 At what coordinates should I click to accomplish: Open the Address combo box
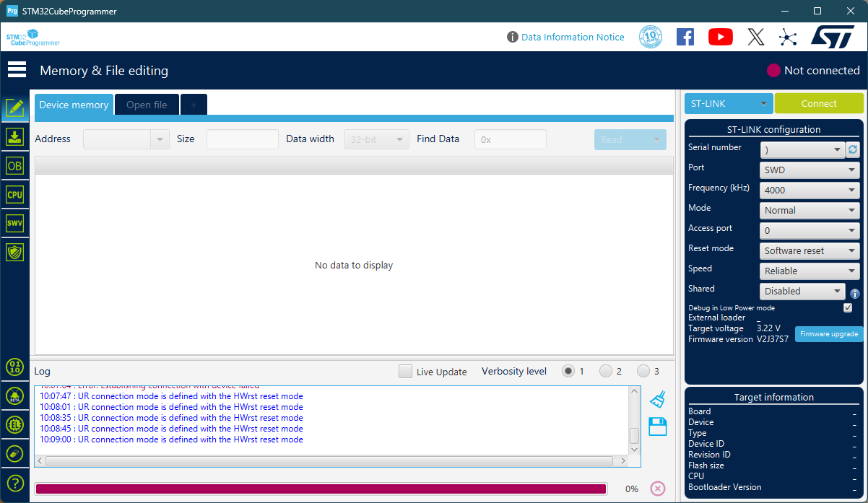pyautogui.click(x=126, y=139)
